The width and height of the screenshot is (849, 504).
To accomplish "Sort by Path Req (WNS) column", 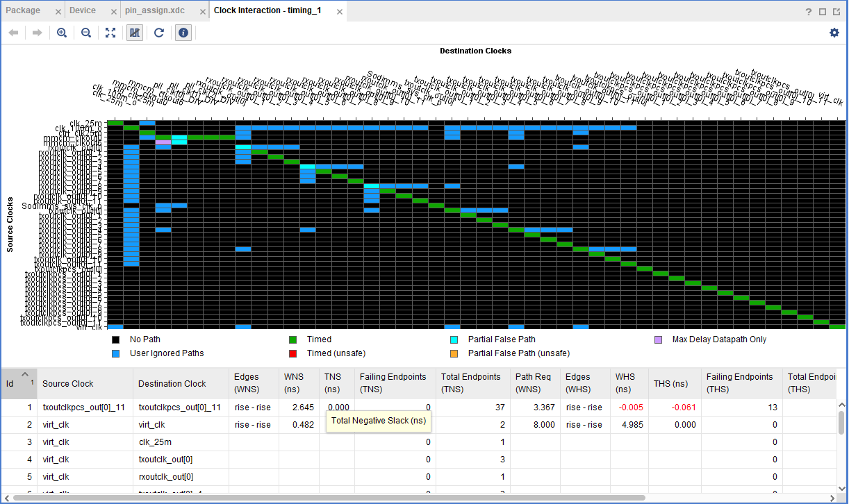I will 535,383.
